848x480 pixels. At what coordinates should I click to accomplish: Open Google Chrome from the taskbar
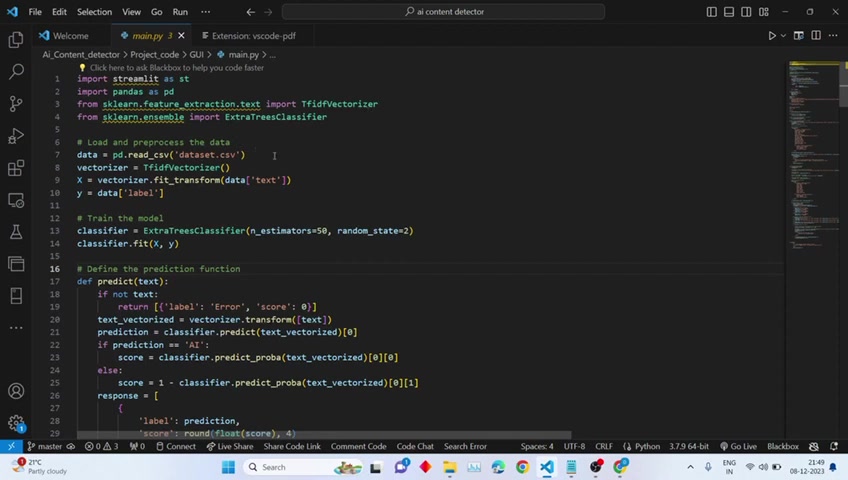tap(522, 467)
